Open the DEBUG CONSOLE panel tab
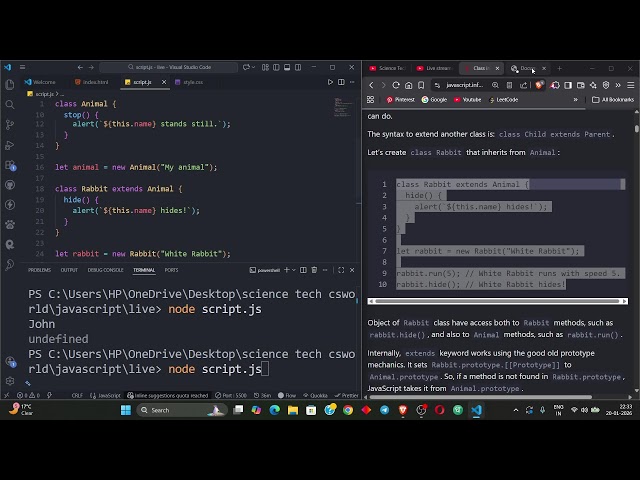The width and height of the screenshot is (640, 480). [x=105, y=270]
